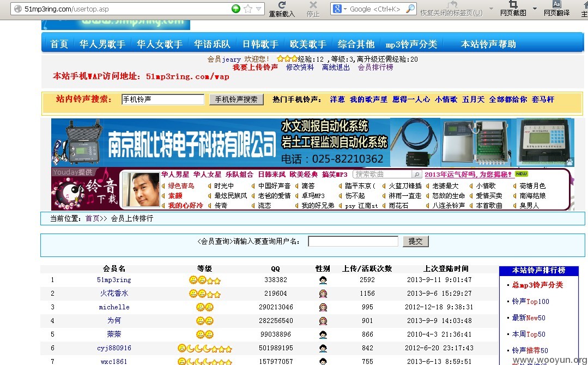Screen dimensions: 588x365
Task: Click the hot ringtone 套马杆 link
Action: [x=543, y=99]
